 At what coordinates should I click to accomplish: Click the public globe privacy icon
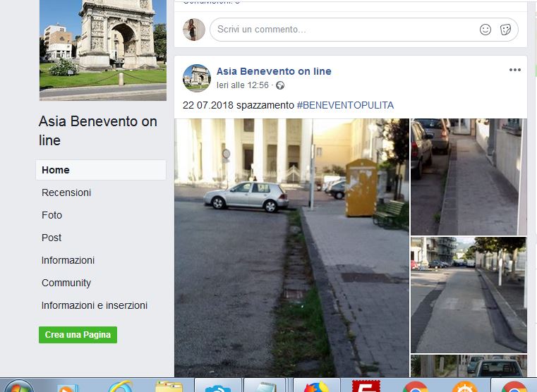click(280, 85)
